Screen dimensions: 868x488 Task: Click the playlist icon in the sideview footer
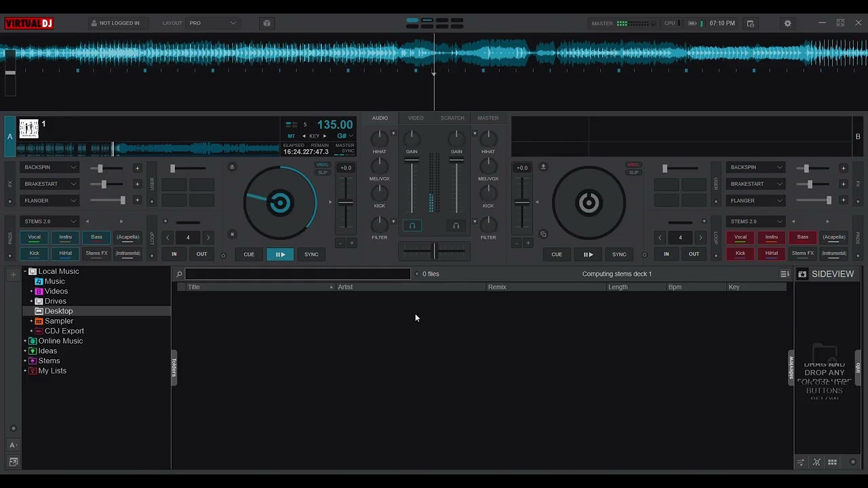(x=801, y=462)
